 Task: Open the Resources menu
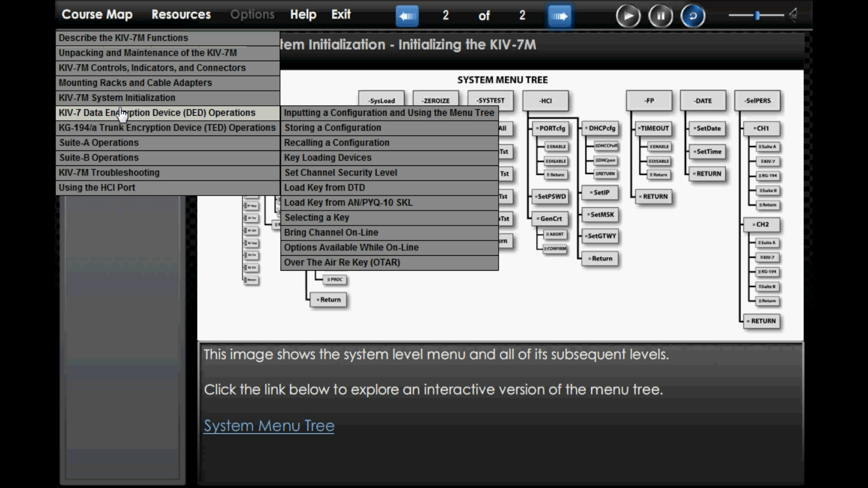(x=181, y=14)
